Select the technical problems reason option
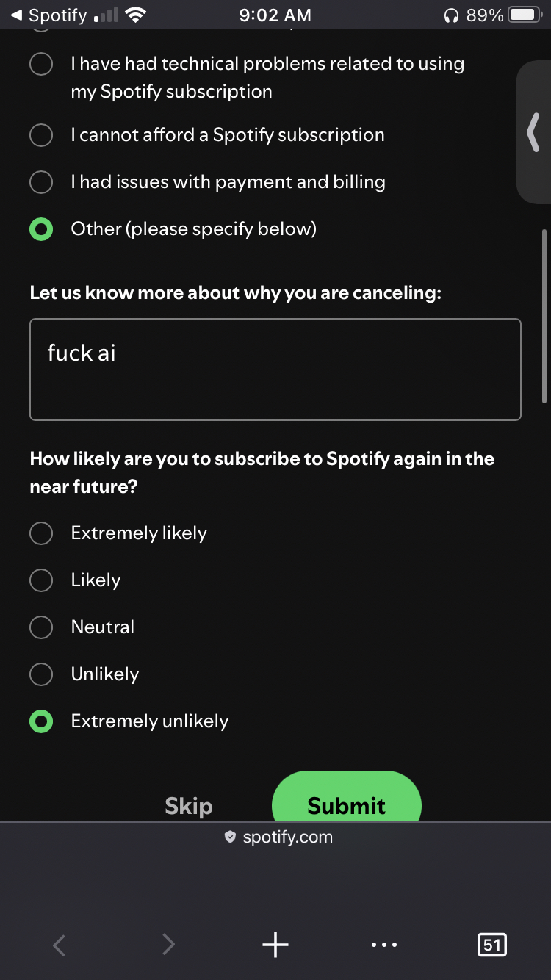The width and height of the screenshot is (551, 980). click(x=41, y=65)
